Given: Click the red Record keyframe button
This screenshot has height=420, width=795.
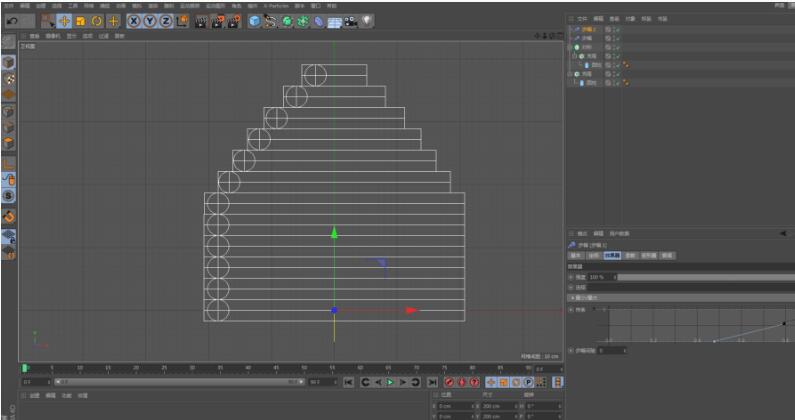Looking at the screenshot, I should pos(448,382).
